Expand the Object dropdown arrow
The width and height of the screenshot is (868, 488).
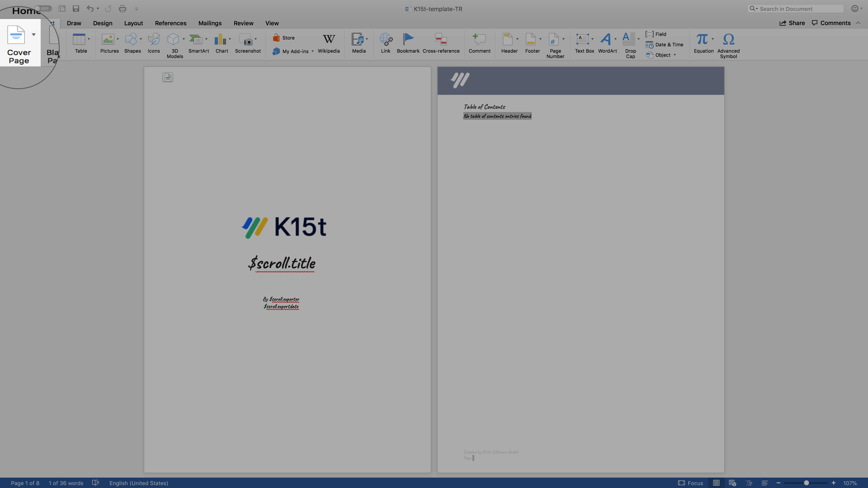[x=675, y=55]
